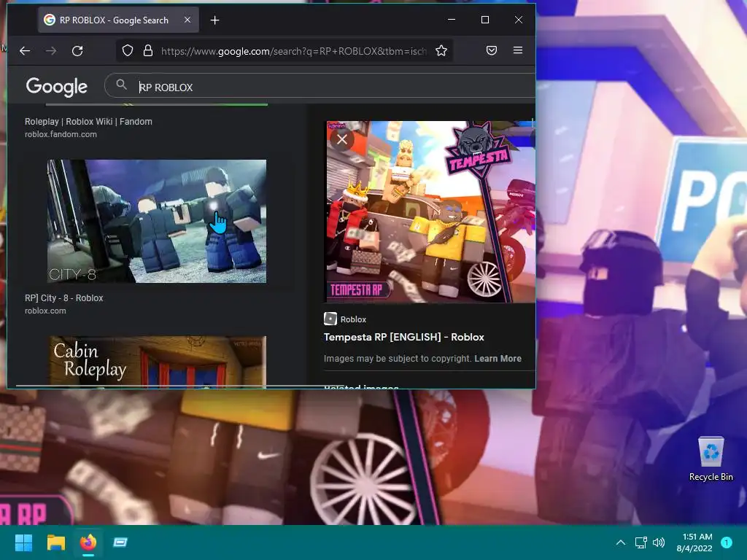Open the blue app icon next to Firefox on the taskbar

[120, 542]
